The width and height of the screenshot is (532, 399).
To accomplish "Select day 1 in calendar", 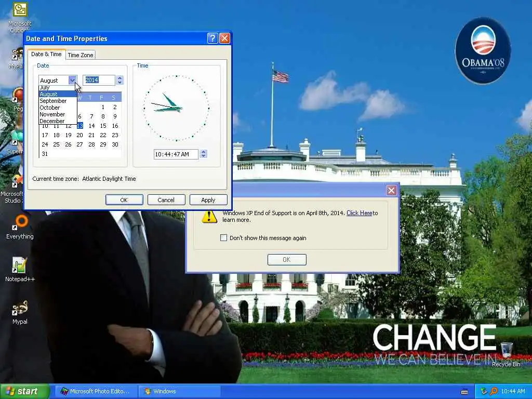I will [x=103, y=107].
